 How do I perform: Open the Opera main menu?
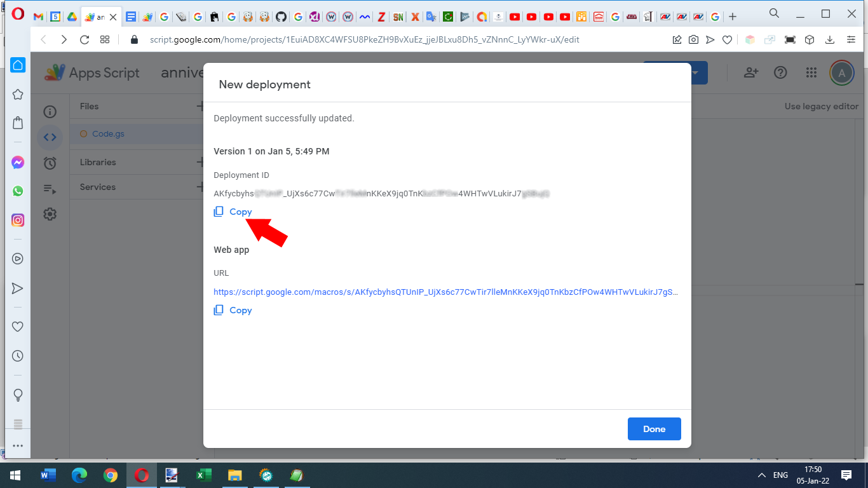click(18, 14)
